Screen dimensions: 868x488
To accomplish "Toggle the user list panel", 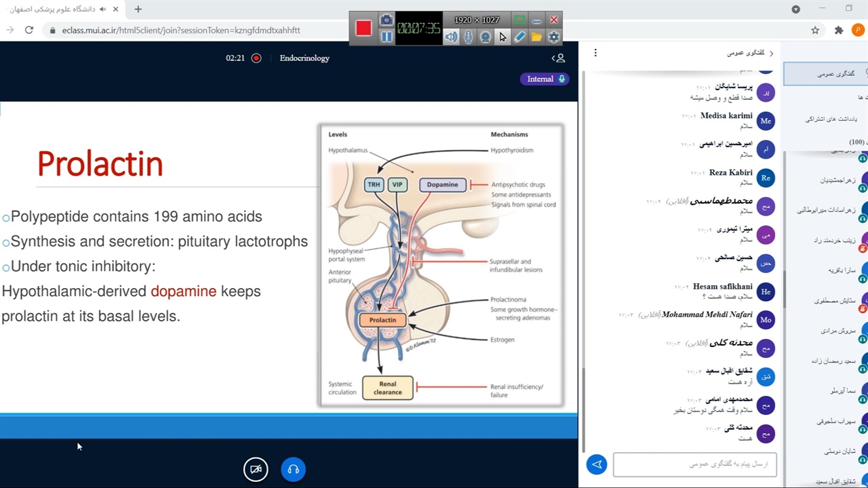I will pyautogui.click(x=558, y=58).
